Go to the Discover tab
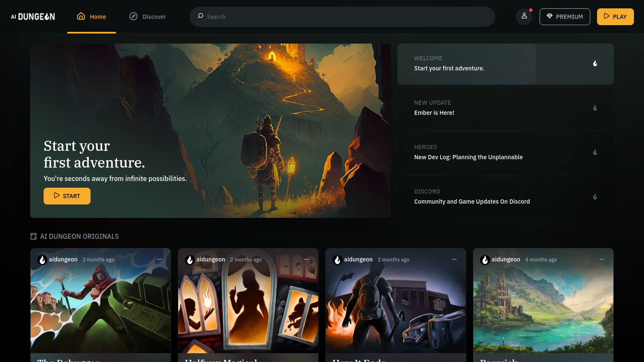This screenshot has width=644, height=362. tap(148, 17)
